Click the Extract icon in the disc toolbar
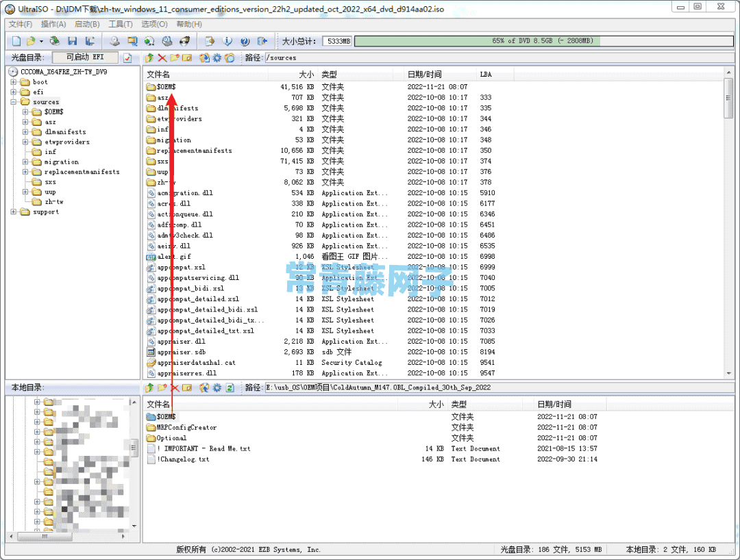 pos(204,58)
